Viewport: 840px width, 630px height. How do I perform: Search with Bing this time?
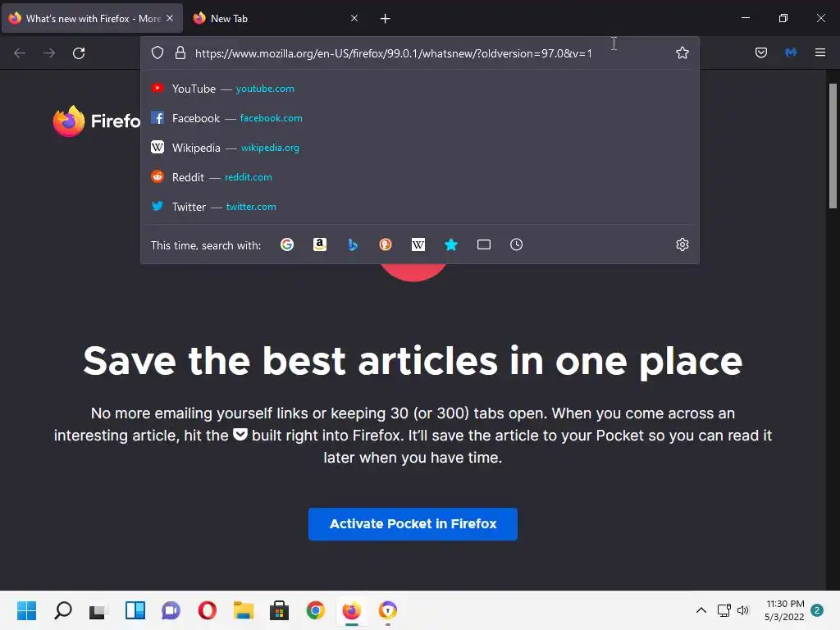(353, 244)
